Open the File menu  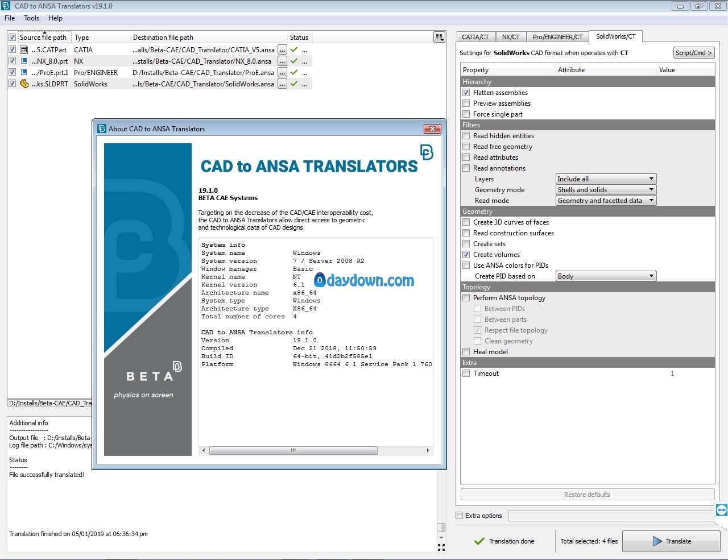coord(10,18)
